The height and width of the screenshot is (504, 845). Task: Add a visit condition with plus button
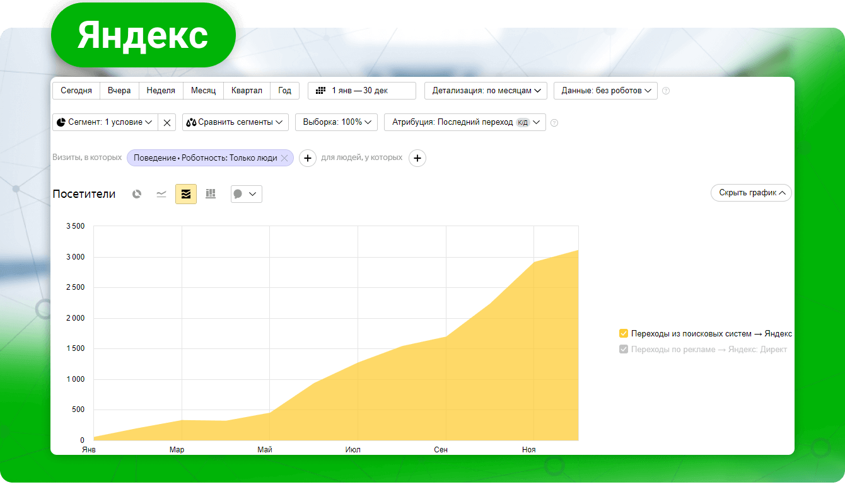(307, 158)
